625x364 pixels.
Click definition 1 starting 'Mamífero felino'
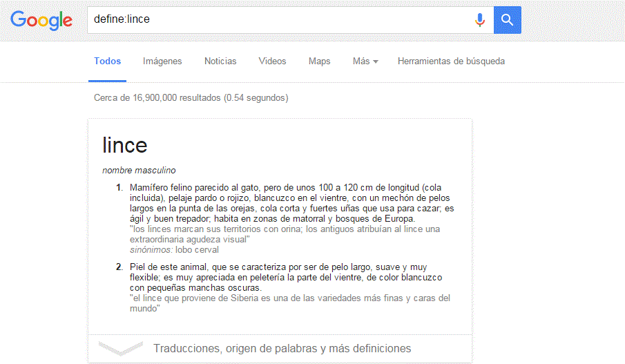[x=291, y=203]
